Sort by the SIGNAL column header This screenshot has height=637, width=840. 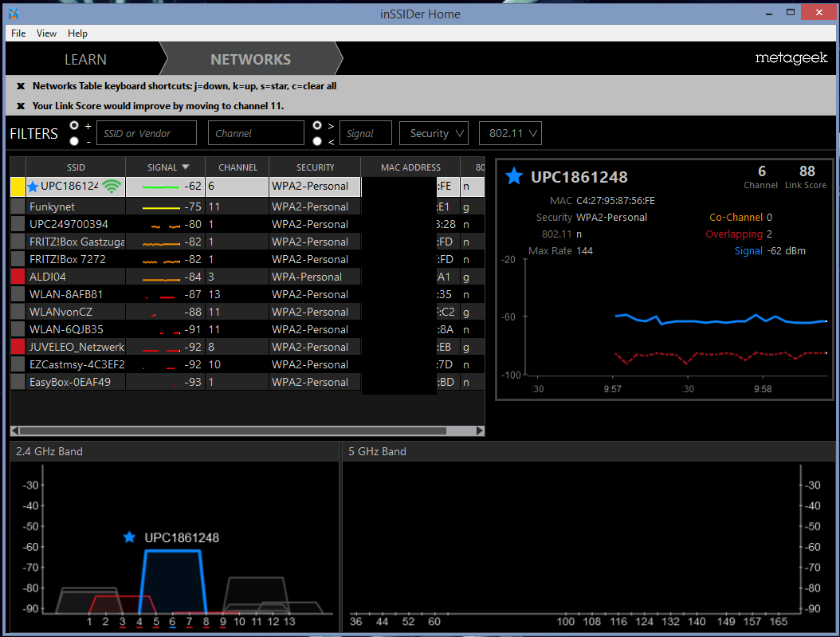[166, 167]
